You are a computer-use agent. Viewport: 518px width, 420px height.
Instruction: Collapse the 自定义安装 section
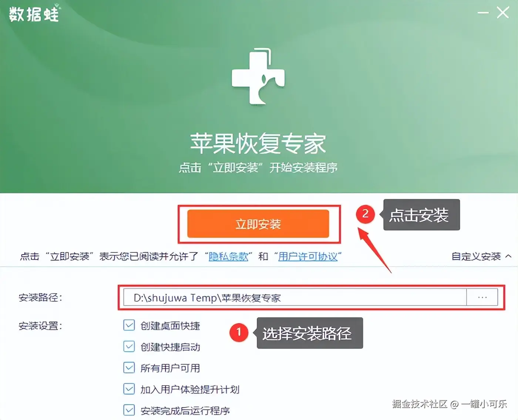(481, 256)
